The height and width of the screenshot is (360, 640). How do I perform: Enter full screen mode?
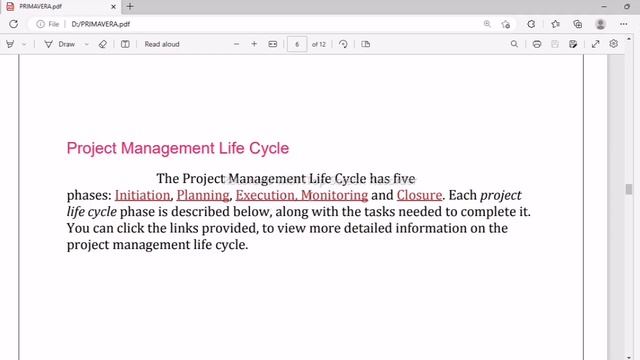[596, 44]
